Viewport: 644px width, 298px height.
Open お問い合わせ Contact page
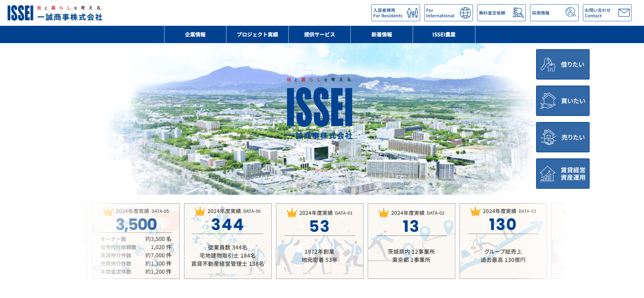(x=607, y=13)
